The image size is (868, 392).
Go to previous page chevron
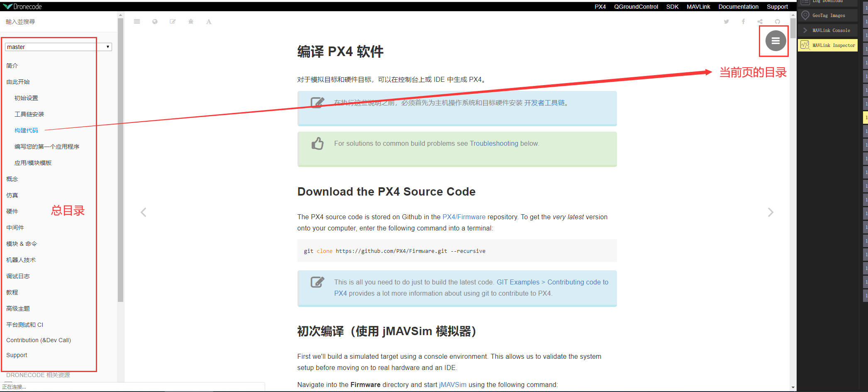pos(144,212)
